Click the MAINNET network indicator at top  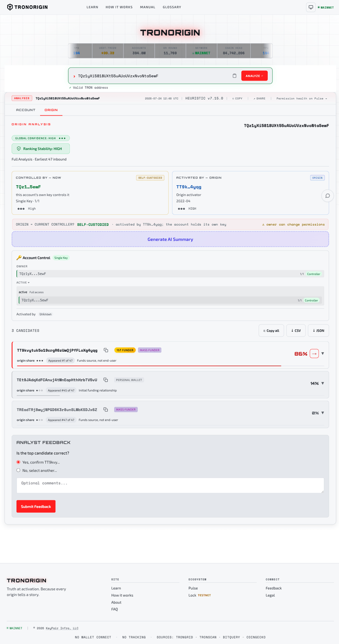(x=326, y=8)
